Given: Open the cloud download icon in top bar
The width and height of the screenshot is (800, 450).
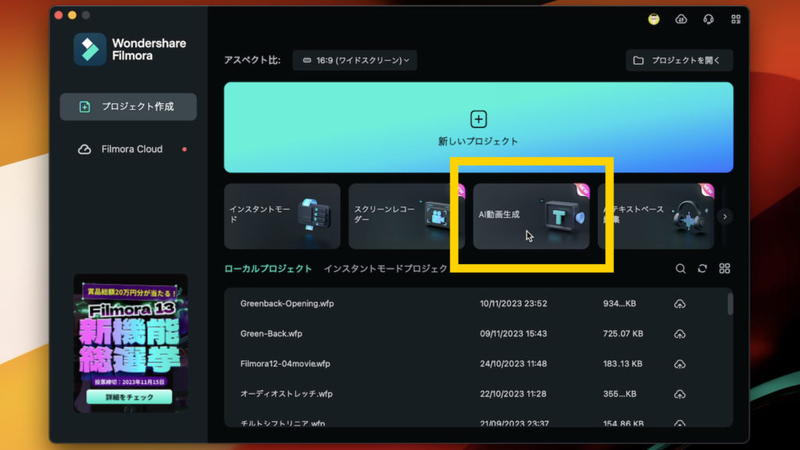Looking at the screenshot, I should coord(681,19).
